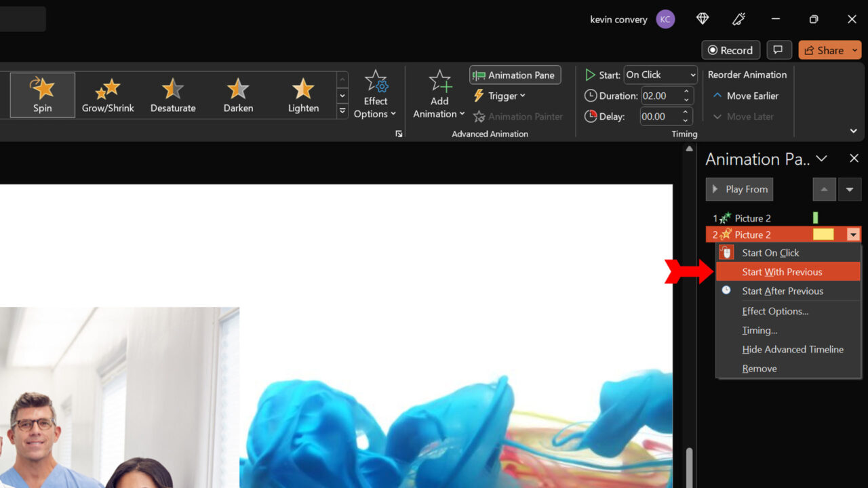The width and height of the screenshot is (868, 488).
Task: Toggle the Animation Pane button
Action: click(515, 75)
